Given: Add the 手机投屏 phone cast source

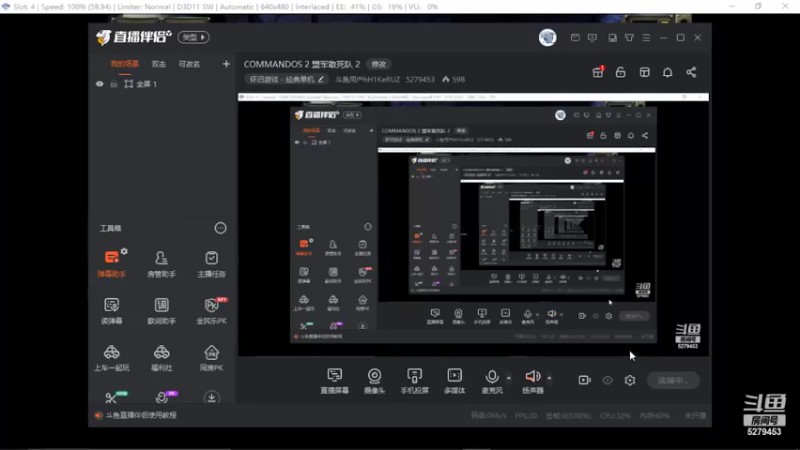Looking at the screenshot, I should click(x=414, y=381).
